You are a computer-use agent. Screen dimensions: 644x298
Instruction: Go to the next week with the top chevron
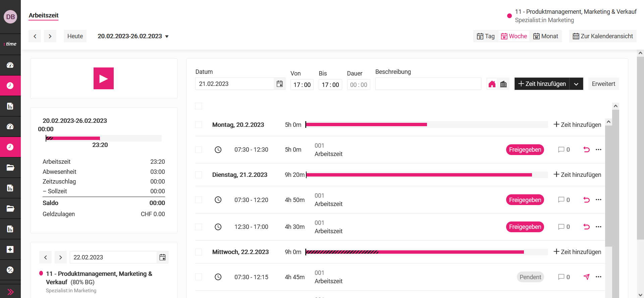[50, 36]
